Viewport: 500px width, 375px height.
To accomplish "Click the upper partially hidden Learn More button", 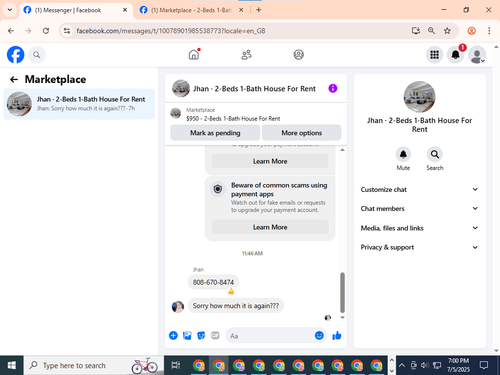I will click(270, 161).
